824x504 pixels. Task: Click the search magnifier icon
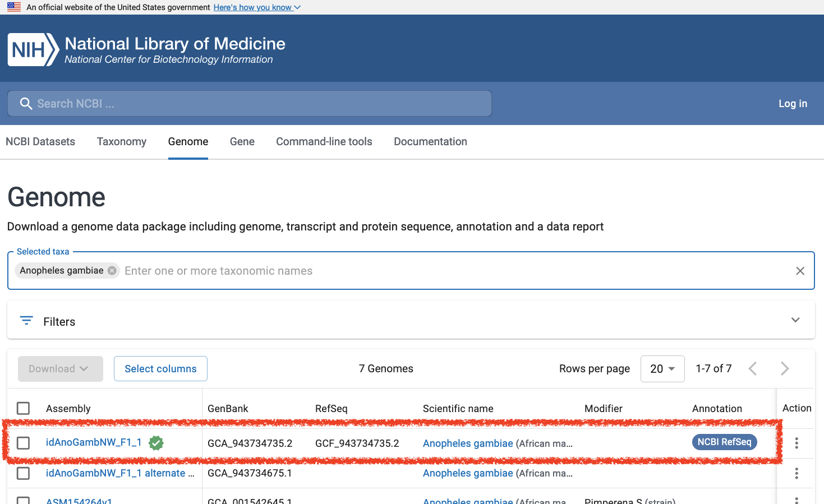26,104
